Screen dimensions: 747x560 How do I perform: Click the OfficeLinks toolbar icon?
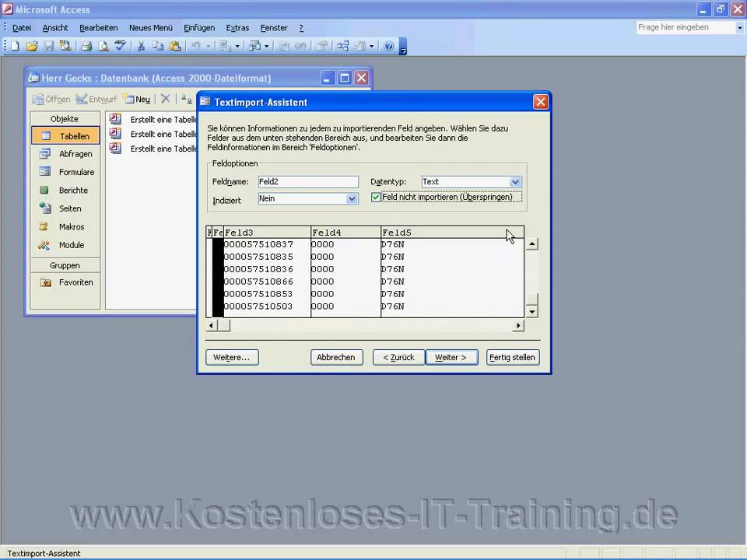[225, 46]
